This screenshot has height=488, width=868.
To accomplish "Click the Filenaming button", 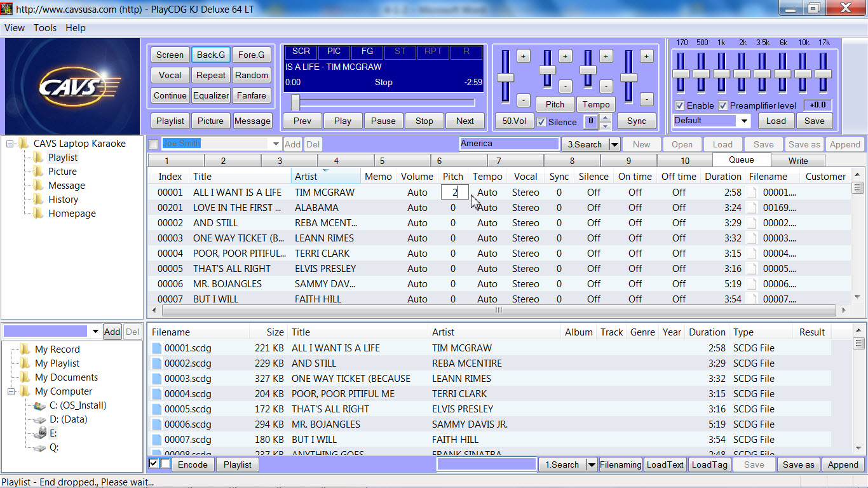I will pyautogui.click(x=620, y=464).
